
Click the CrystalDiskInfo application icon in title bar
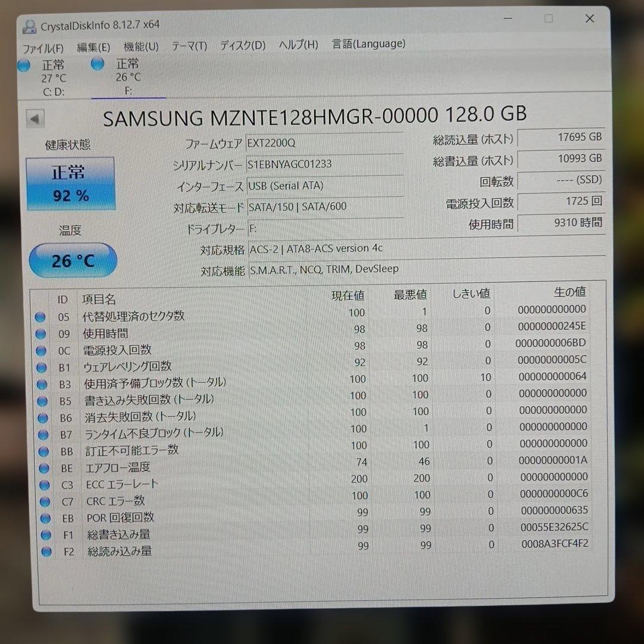pyautogui.click(x=29, y=24)
